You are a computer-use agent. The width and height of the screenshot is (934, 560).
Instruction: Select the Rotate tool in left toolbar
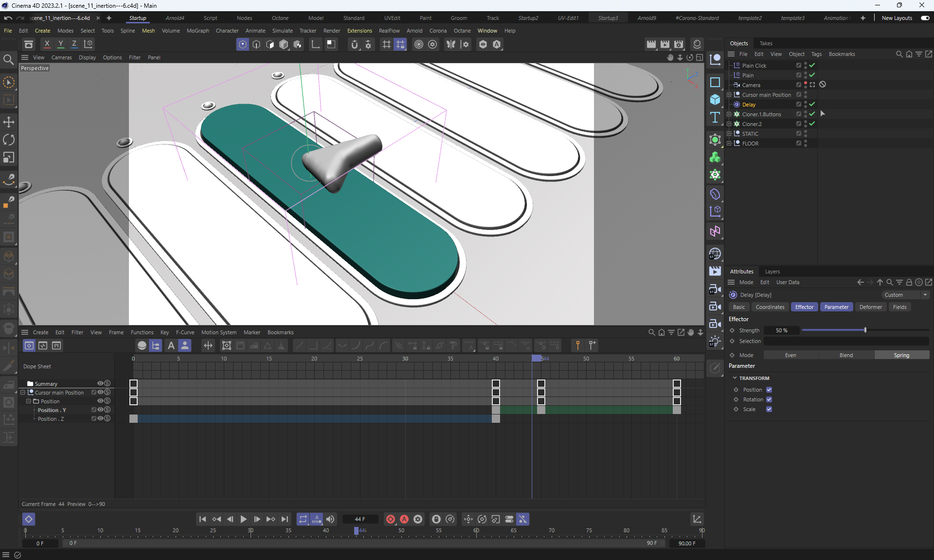9,140
